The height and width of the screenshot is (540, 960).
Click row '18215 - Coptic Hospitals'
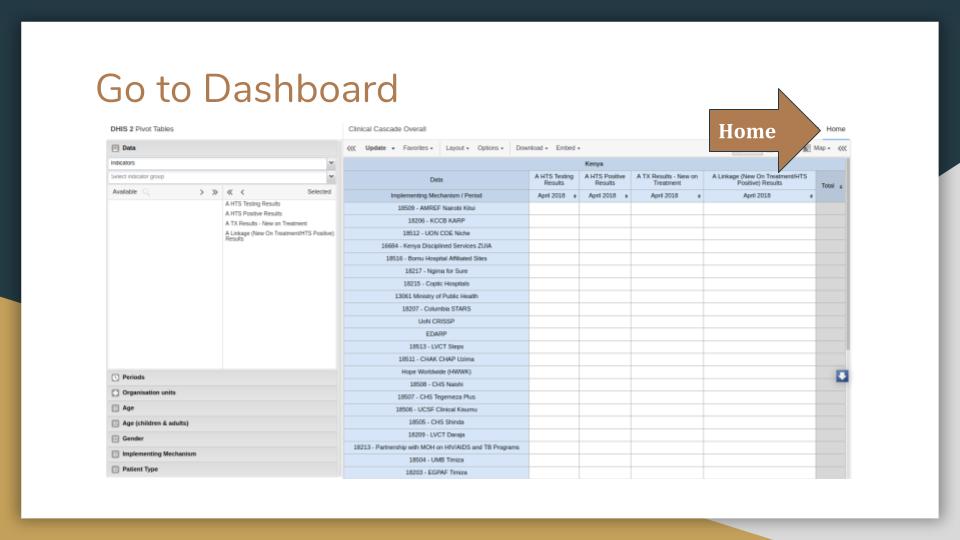tap(437, 283)
